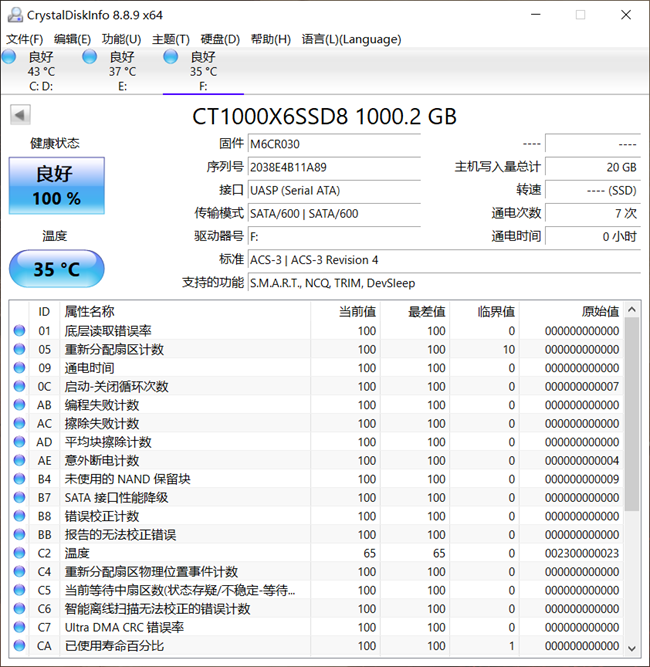Screen dimensions: 650x667
Task: Click the scrollbar down arrow in attribute list
Action: tap(632, 647)
